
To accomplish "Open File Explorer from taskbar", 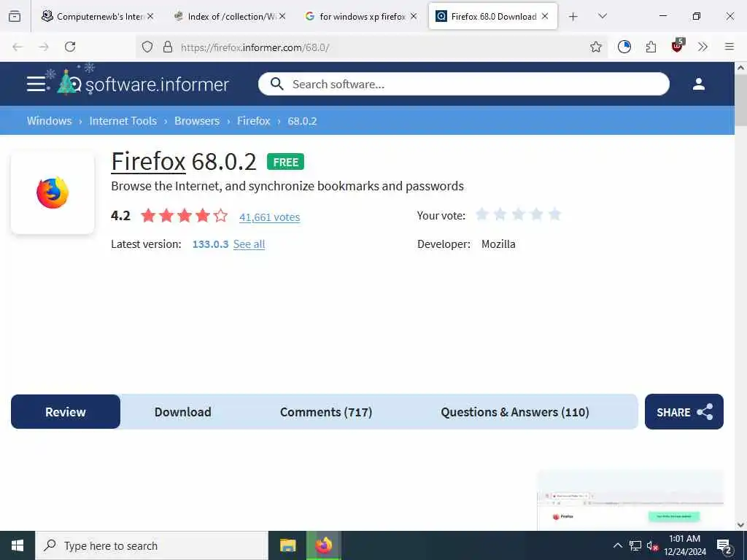I will click(x=287, y=545).
